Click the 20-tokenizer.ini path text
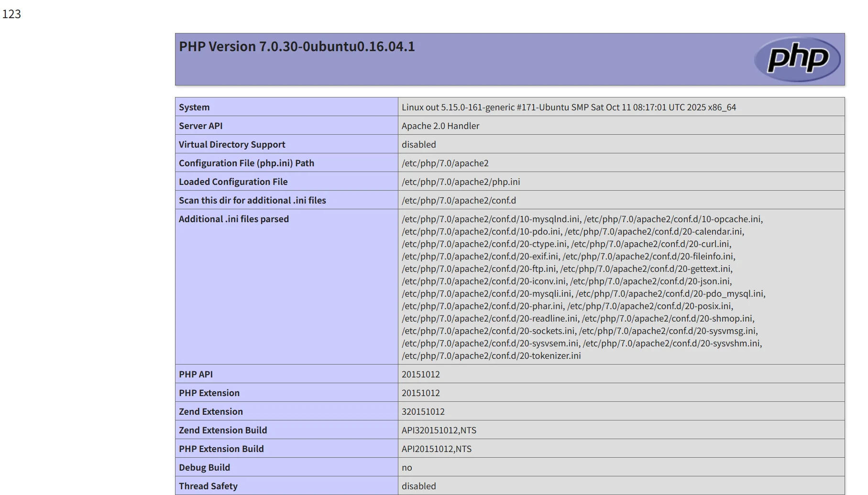Image resolution: width=868 pixels, height=495 pixels. pyautogui.click(x=491, y=355)
